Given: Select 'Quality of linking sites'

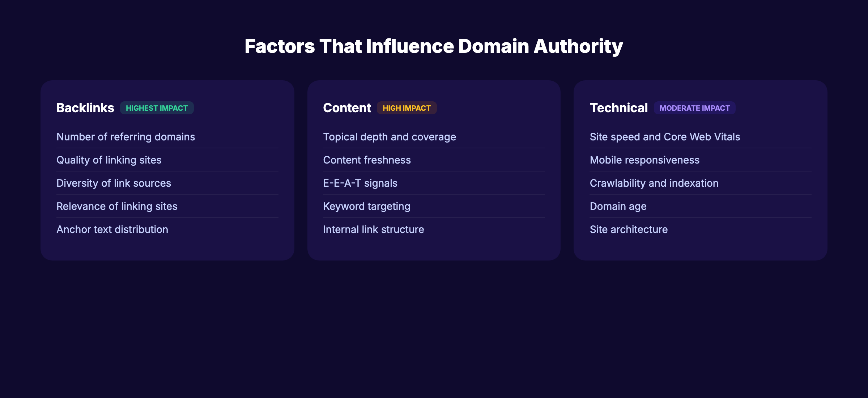Looking at the screenshot, I should click(x=109, y=160).
